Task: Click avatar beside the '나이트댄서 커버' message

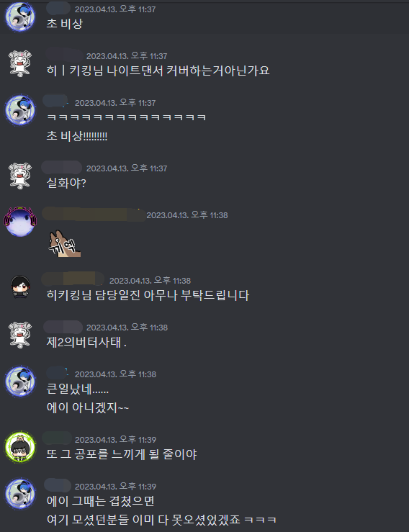Action: pyautogui.click(x=20, y=63)
